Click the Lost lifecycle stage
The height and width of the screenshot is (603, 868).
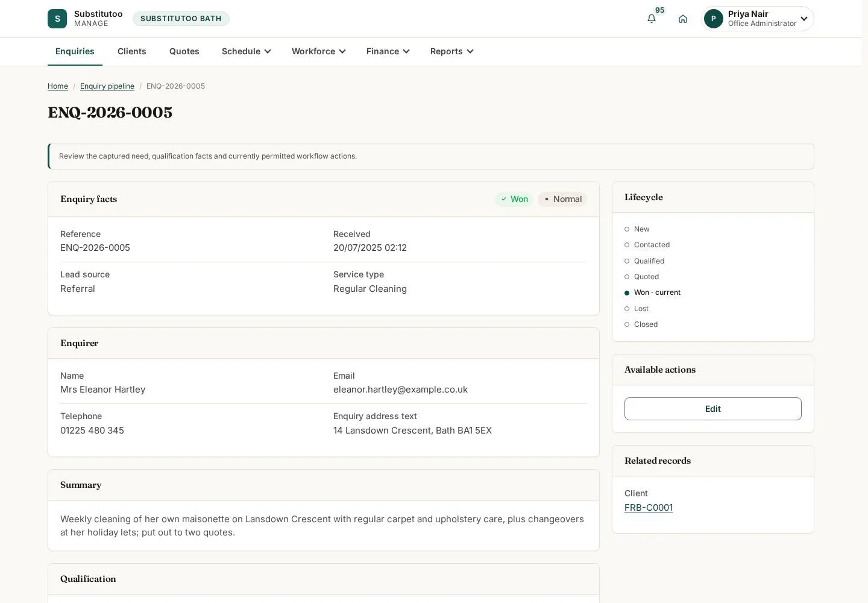(x=637, y=309)
